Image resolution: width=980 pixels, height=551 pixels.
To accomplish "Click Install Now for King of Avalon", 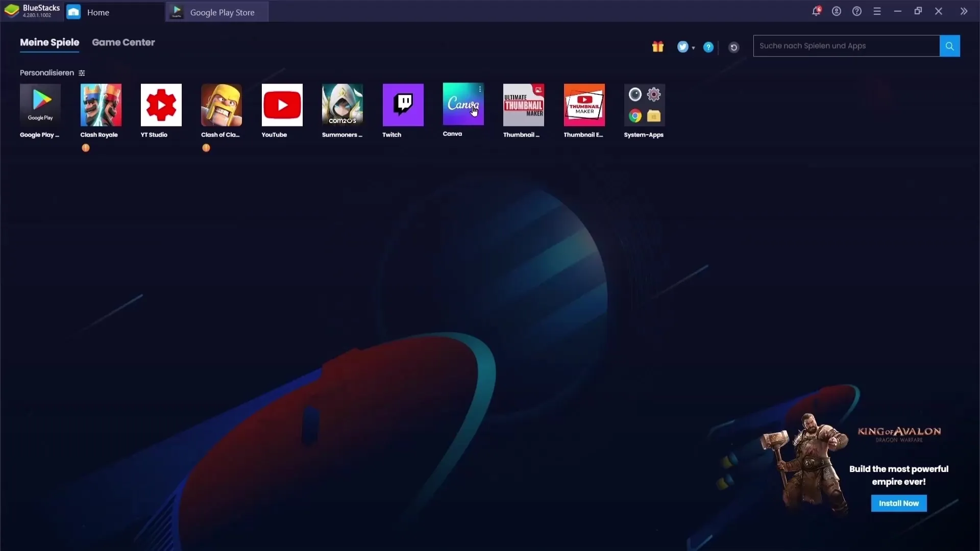I will (899, 503).
